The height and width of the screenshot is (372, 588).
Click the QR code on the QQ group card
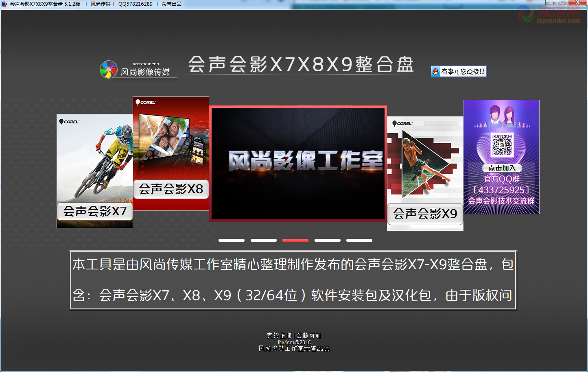pyautogui.click(x=502, y=145)
